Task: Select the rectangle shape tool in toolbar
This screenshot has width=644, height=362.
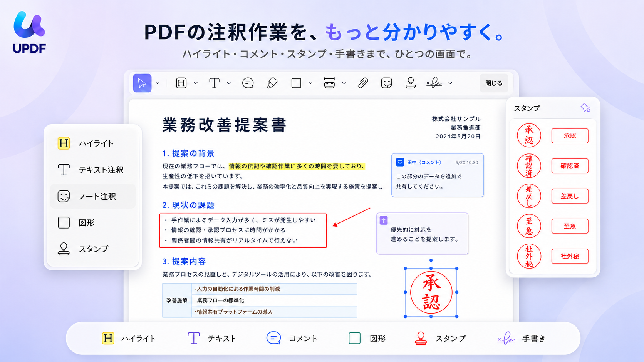Action: click(296, 83)
